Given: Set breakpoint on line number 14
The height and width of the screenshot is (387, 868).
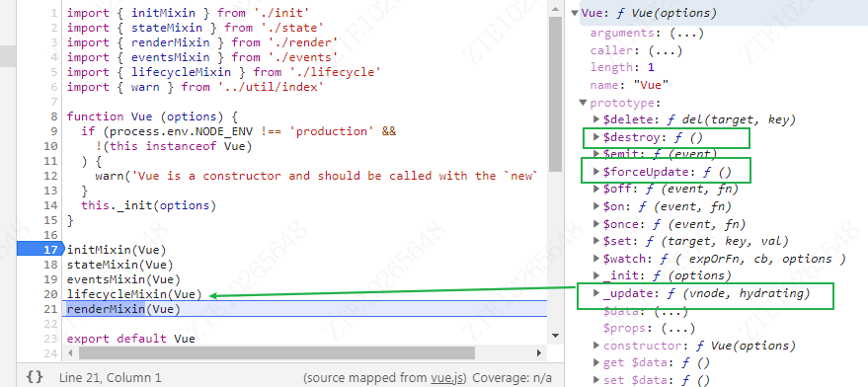Looking at the screenshot, I should pyautogui.click(x=50, y=205).
